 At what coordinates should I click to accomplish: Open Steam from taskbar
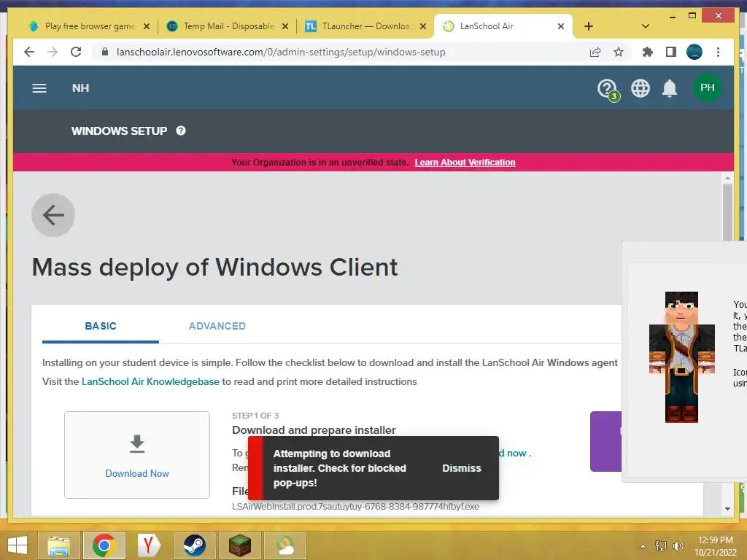point(194,545)
